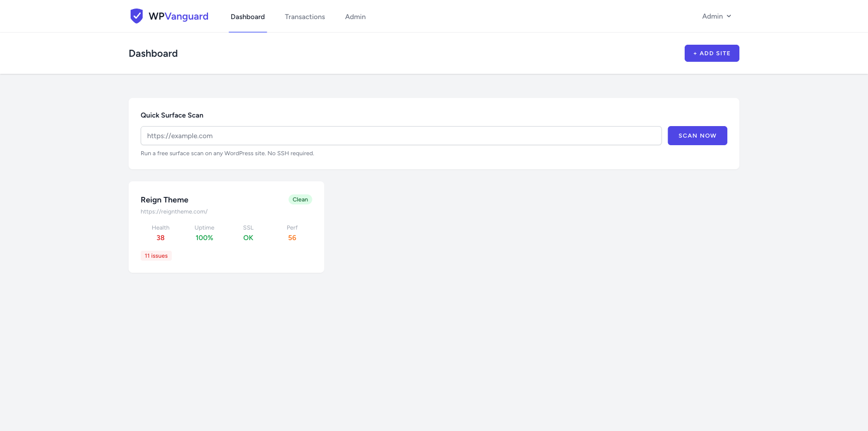
Task: Click the 11 issues badge
Action: point(156,256)
